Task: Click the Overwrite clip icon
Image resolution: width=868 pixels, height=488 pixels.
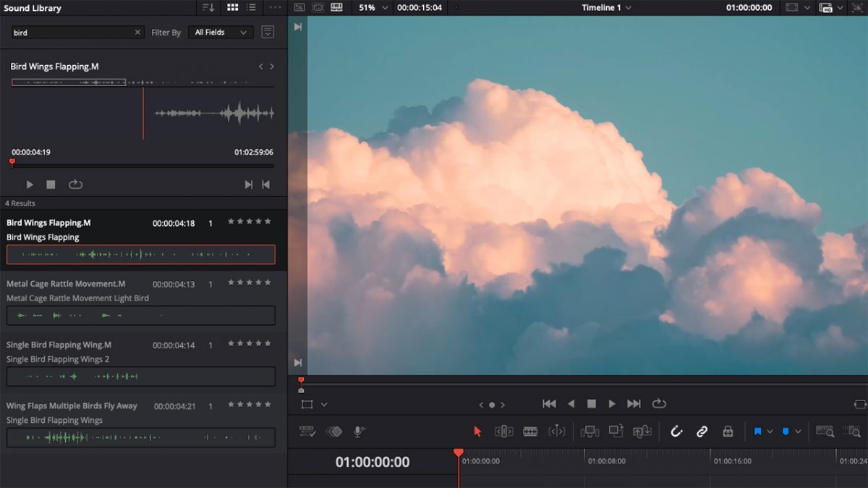Action: point(616,432)
